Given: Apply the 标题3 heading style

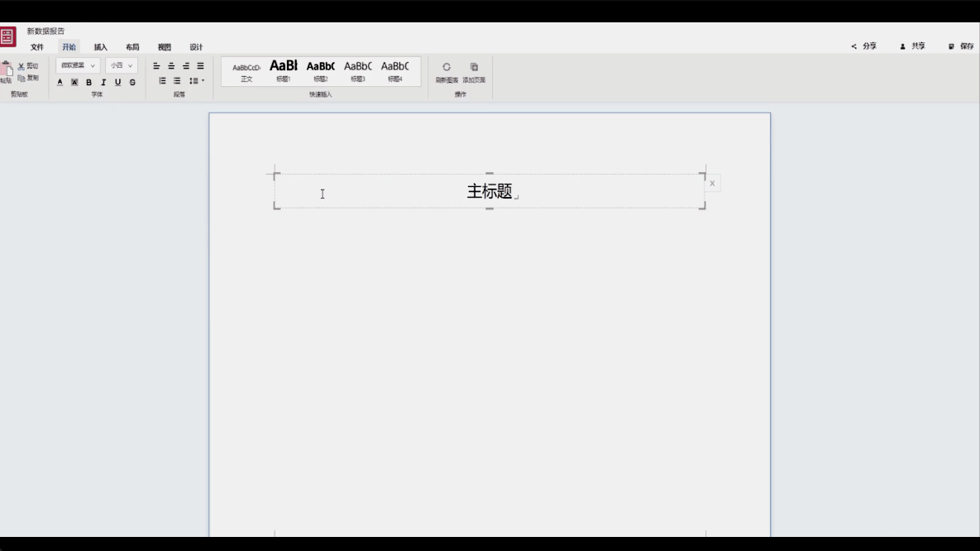Looking at the screenshot, I should tap(357, 71).
